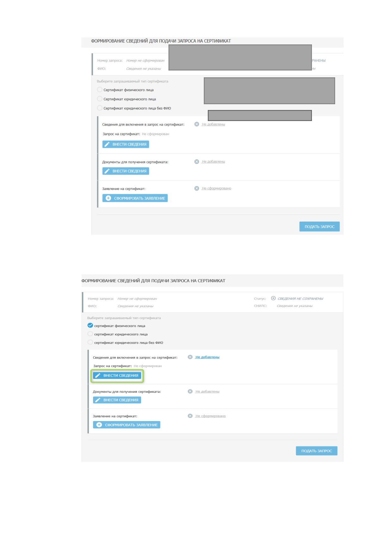The height and width of the screenshot is (555, 392).
Task: Click the cross icon beside lower Не сформировано
Action: tap(190, 416)
